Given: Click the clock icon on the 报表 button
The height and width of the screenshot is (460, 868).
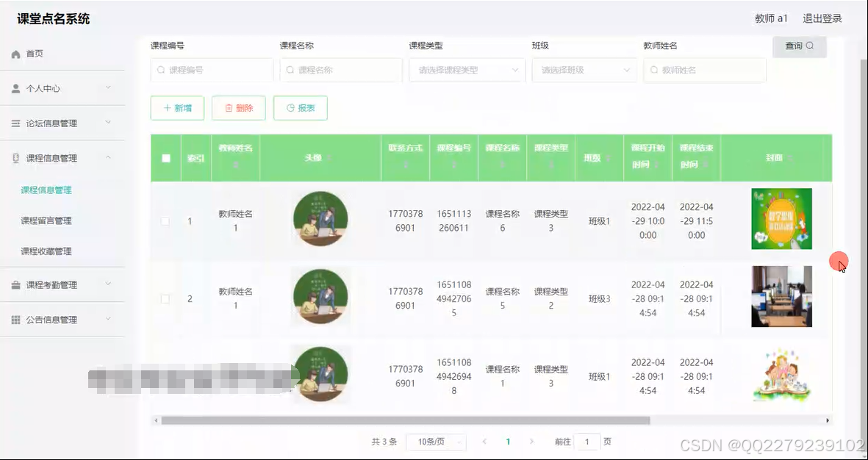Looking at the screenshot, I should [291, 107].
